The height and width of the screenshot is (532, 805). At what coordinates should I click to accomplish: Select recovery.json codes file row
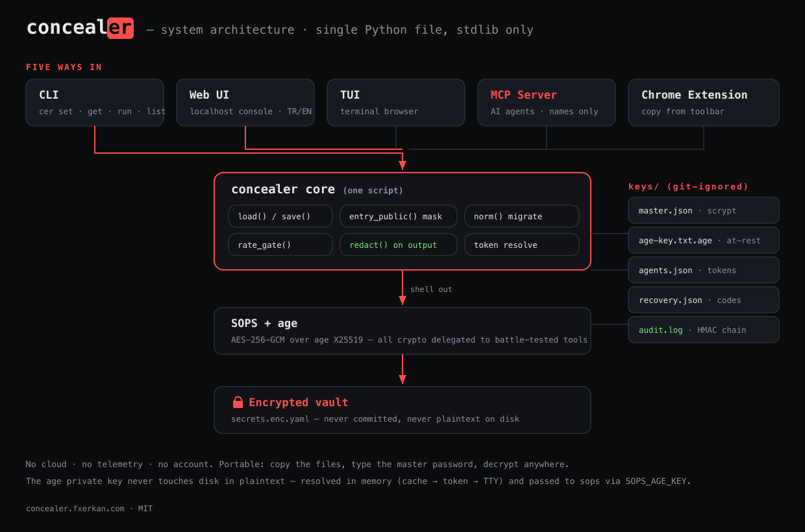(704, 300)
